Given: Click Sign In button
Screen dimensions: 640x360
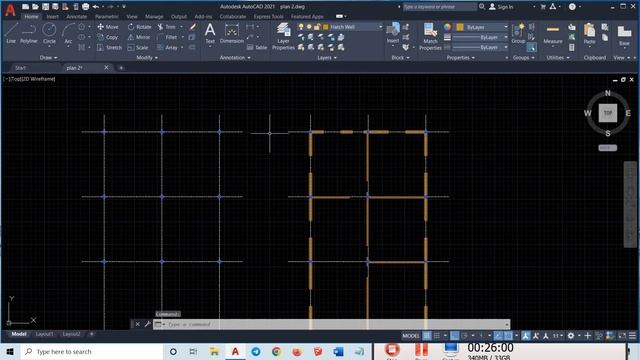Looking at the screenshot, I should click(501, 7).
